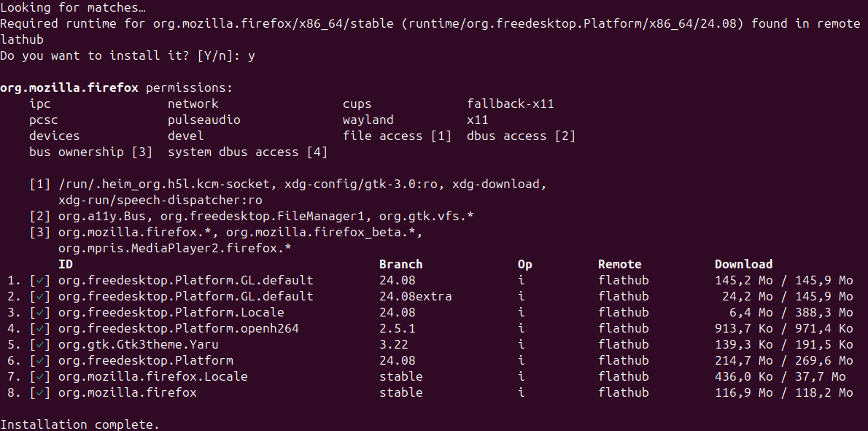Click the 'Installation complete.' message
This screenshot has height=431, width=868.
pyautogui.click(x=80, y=424)
